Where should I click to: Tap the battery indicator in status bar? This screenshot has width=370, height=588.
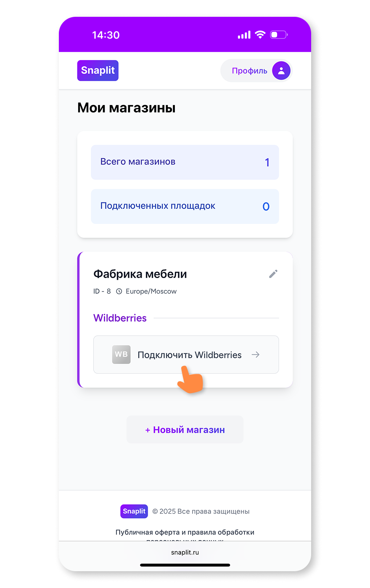[x=278, y=35]
